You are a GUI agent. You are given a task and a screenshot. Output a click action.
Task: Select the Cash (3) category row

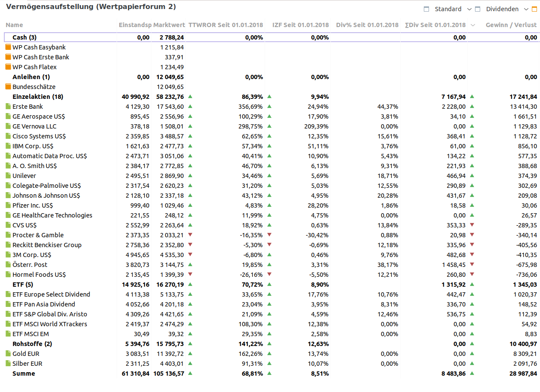pos(272,37)
